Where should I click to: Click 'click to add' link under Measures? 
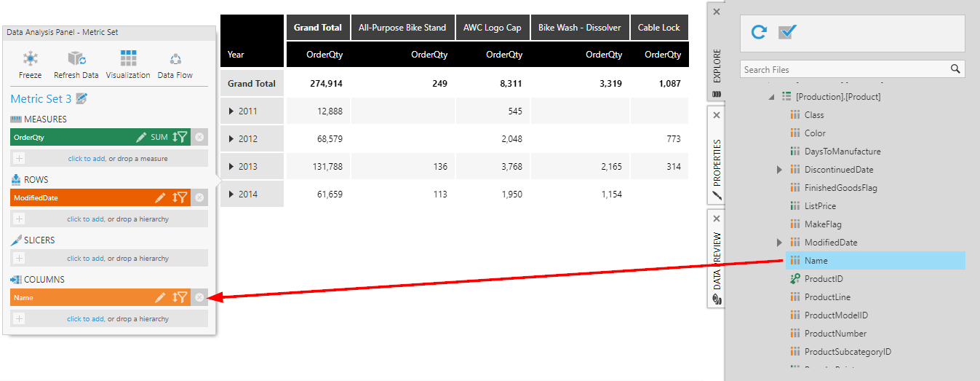point(86,158)
